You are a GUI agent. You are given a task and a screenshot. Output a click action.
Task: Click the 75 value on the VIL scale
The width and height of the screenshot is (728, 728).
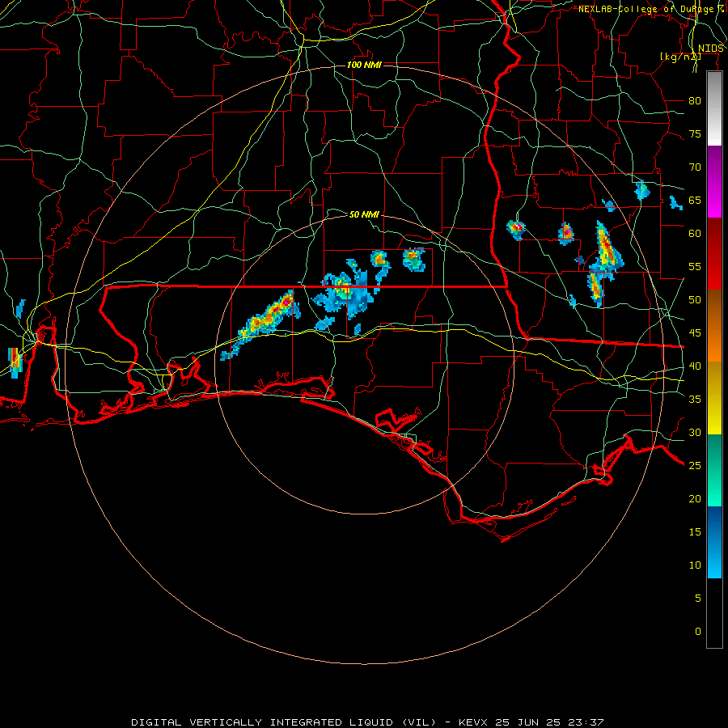point(695,134)
